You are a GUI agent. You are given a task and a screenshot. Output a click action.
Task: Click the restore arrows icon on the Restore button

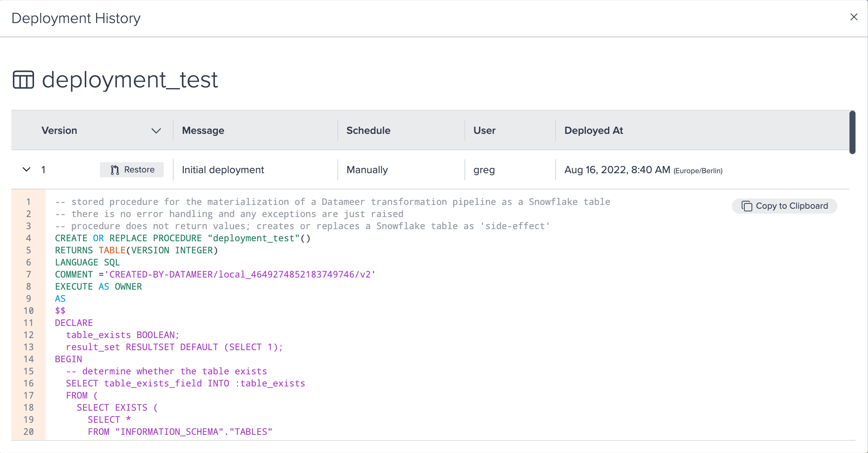[115, 170]
